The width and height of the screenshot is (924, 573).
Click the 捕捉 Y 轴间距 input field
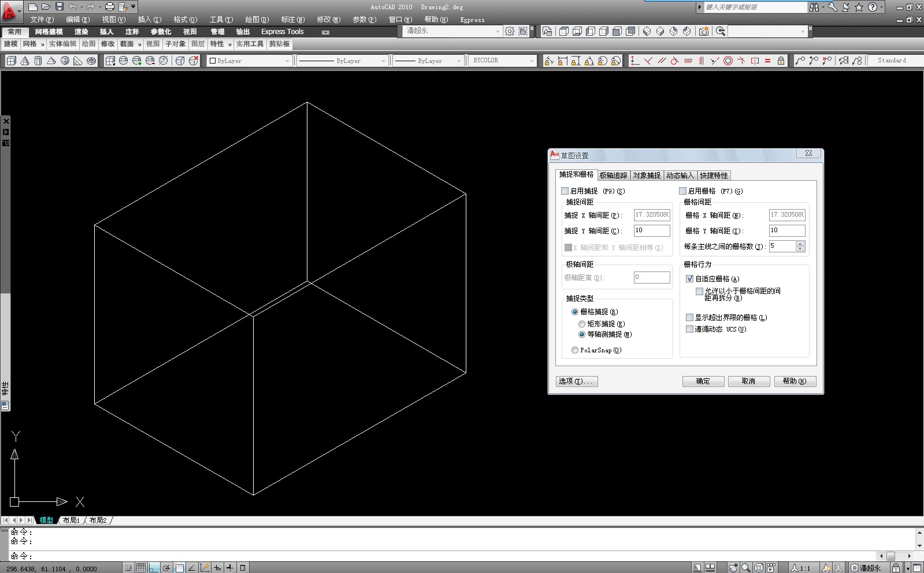[652, 230]
